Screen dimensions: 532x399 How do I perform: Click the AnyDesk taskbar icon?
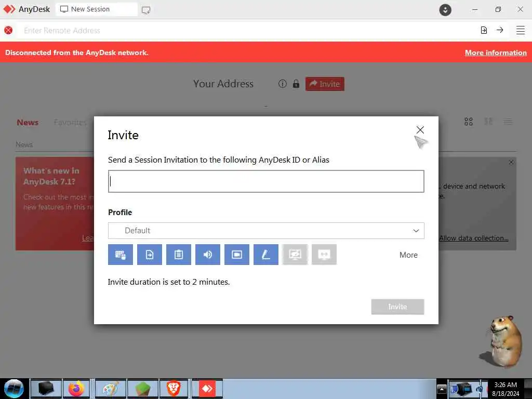[207, 389]
